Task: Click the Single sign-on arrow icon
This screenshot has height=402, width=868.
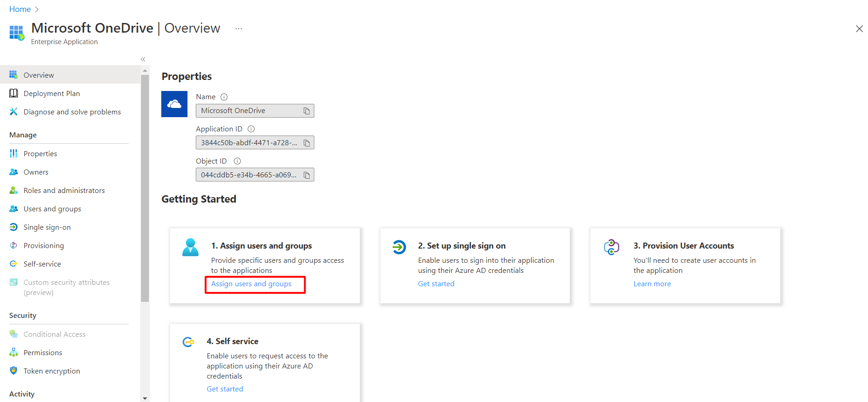Action: pyautogui.click(x=13, y=227)
